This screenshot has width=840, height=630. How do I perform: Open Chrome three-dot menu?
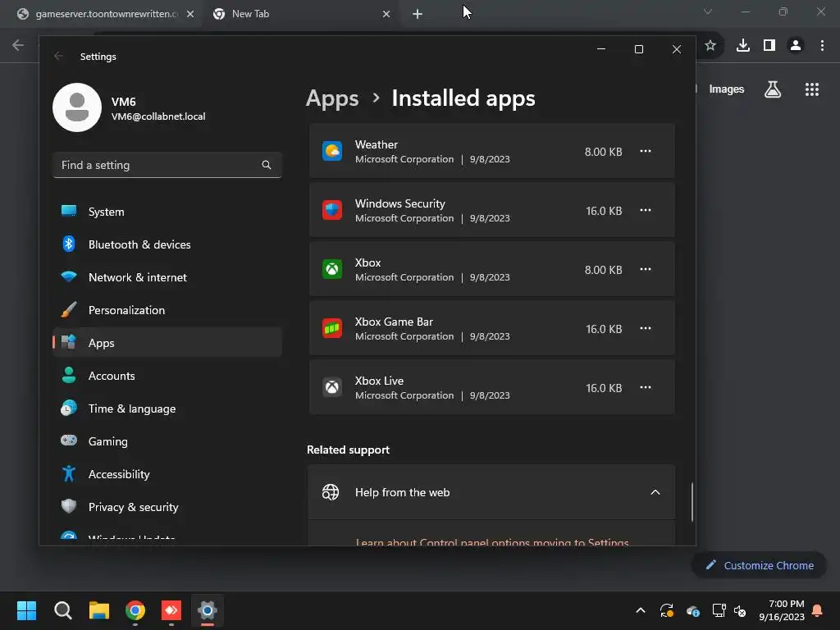[x=822, y=45]
